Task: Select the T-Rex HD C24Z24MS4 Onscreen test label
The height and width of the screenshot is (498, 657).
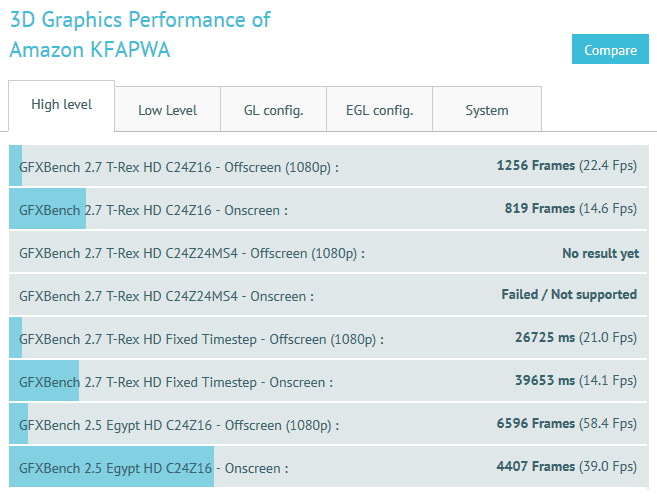Action: [x=166, y=296]
